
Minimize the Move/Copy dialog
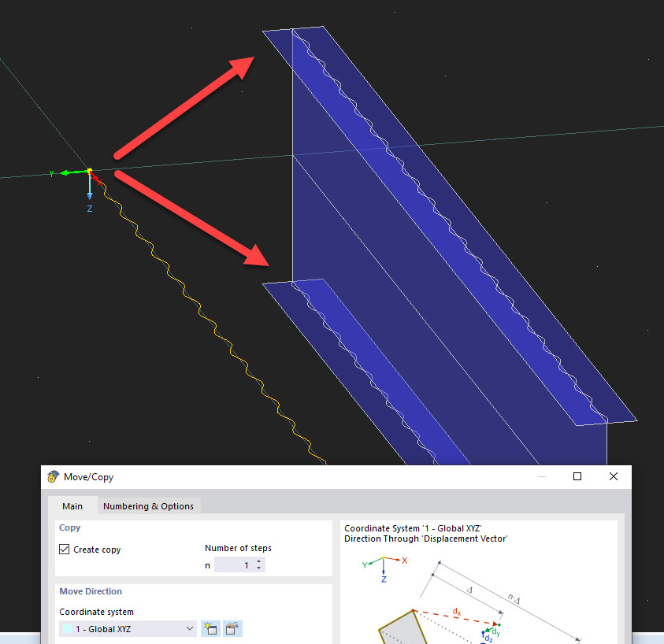point(541,476)
